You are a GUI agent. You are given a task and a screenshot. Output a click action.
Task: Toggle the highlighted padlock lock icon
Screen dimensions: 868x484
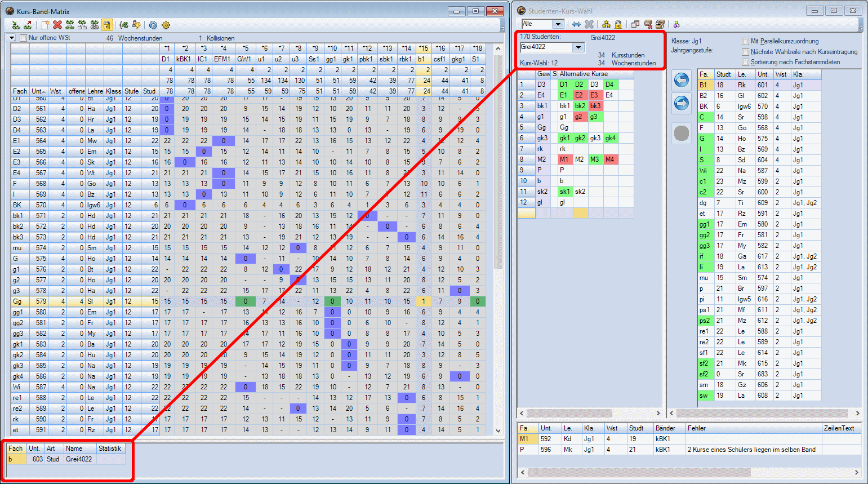point(107,25)
